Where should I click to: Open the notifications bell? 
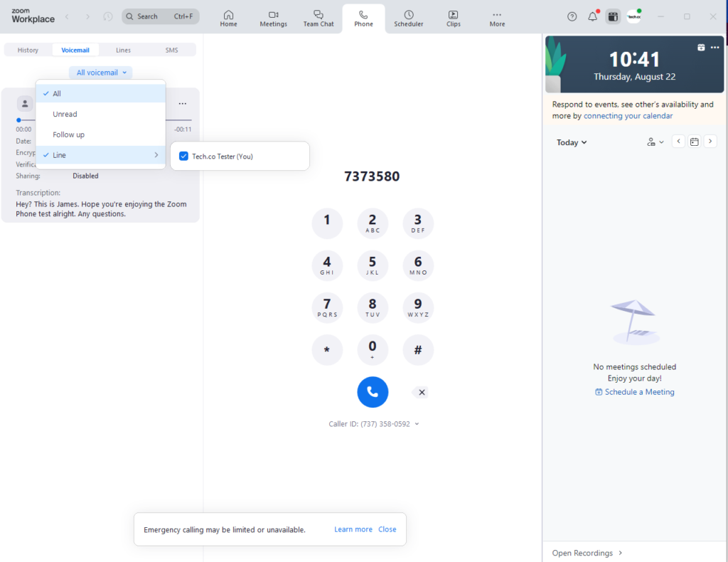pyautogui.click(x=592, y=16)
